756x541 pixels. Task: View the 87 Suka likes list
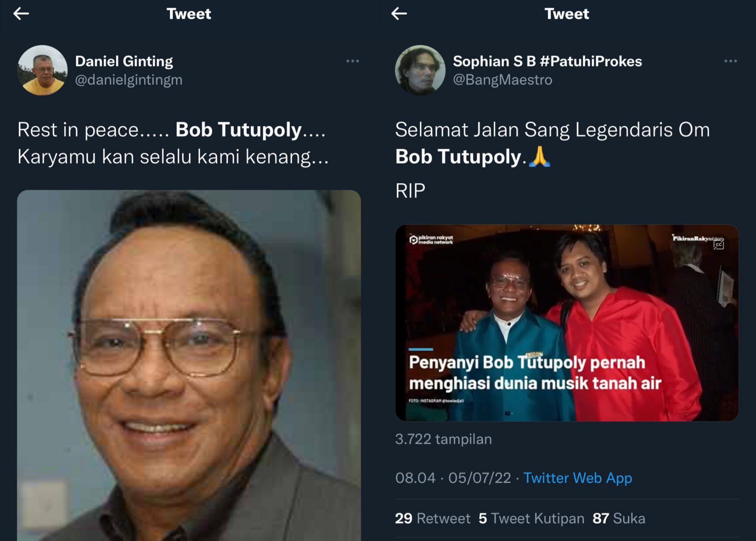pyautogui.click(x=619, y=519)
